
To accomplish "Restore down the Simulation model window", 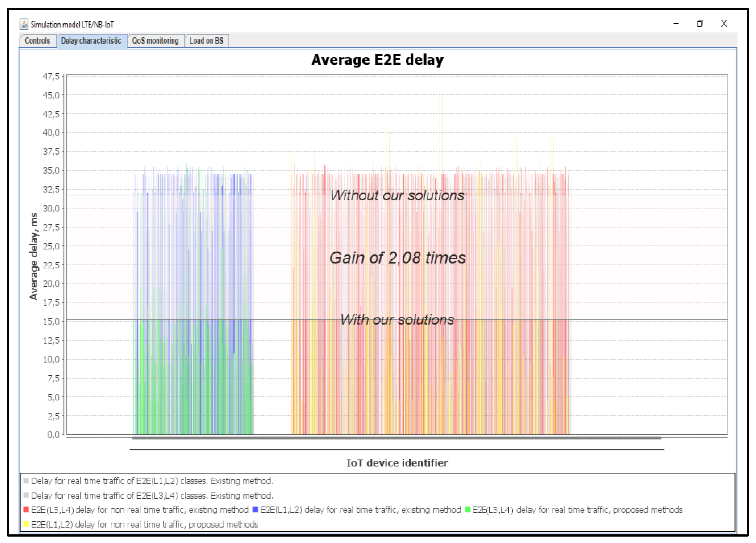I will 700,24.
